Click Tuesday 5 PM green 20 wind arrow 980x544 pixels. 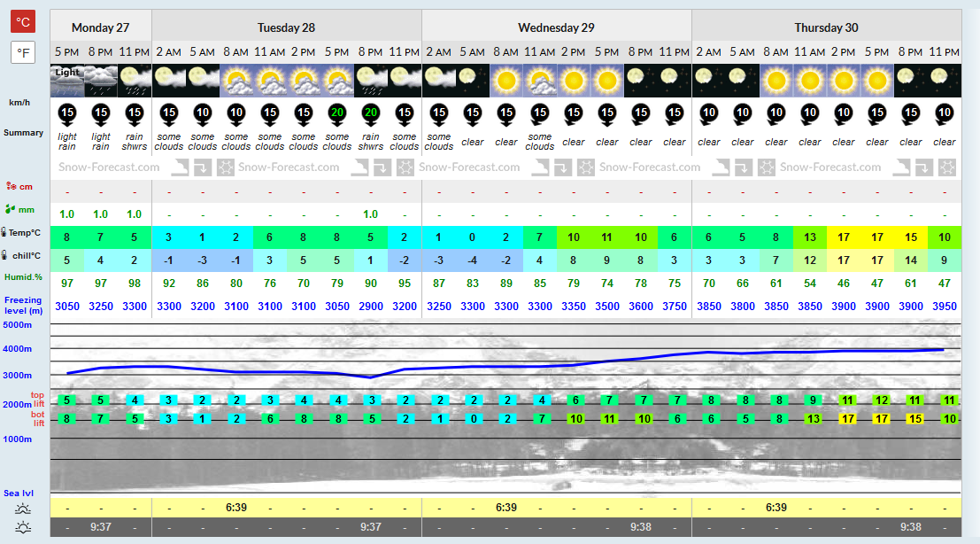[x=337, y=113]
